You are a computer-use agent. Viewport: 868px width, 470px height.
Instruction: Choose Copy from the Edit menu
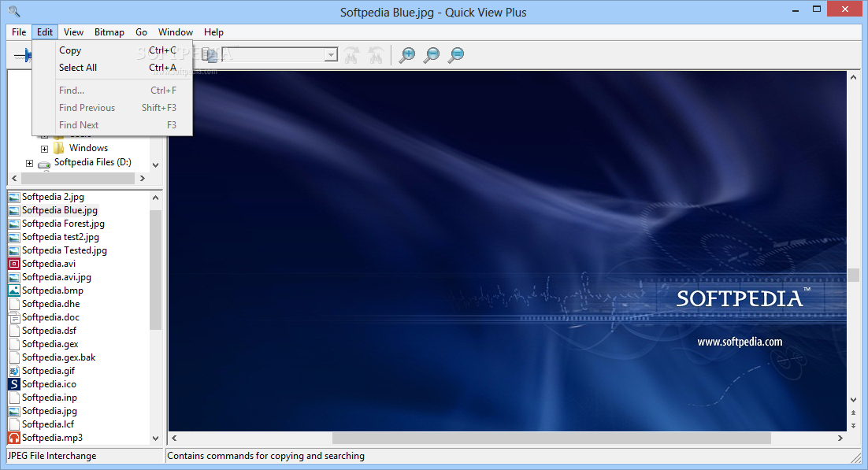(113, 50)
